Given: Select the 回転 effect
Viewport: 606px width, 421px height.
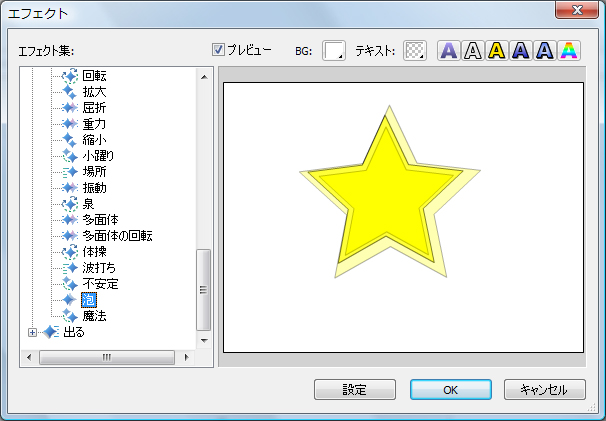Looking at the screenshot, I should coord(94,76).
